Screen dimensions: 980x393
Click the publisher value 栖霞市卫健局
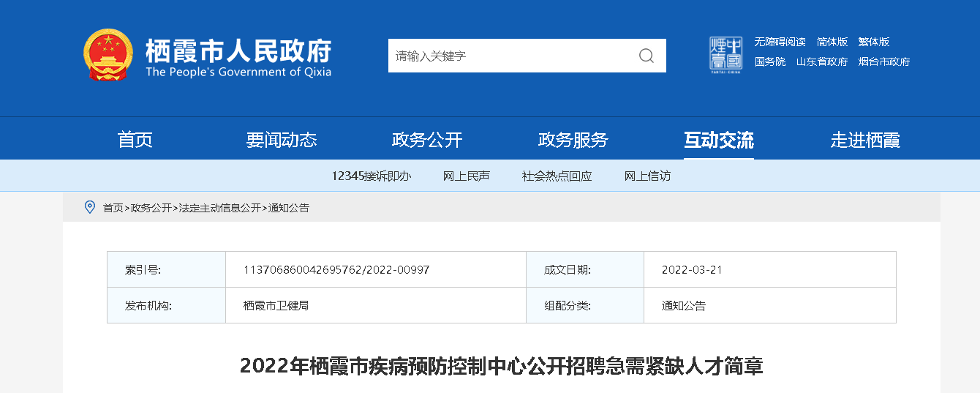[276, 305]
